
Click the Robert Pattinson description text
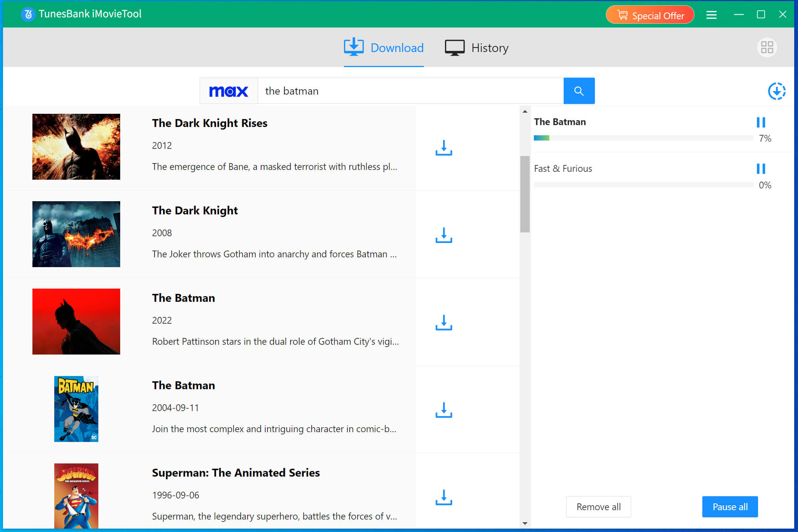tap(275, 341)
